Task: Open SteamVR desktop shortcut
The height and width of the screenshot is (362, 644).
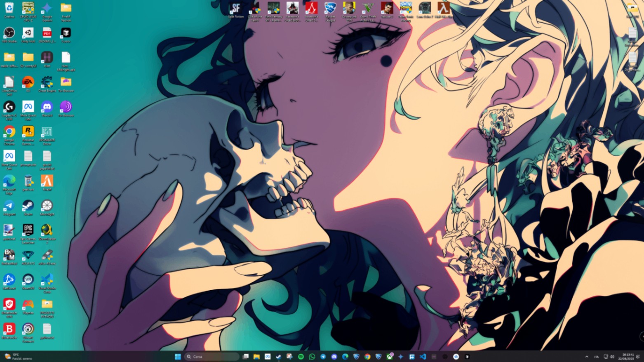Action: 28,282
